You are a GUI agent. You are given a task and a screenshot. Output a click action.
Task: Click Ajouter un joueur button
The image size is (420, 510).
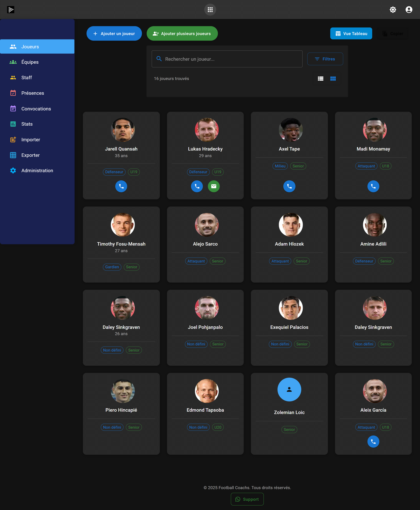(114, 33)
